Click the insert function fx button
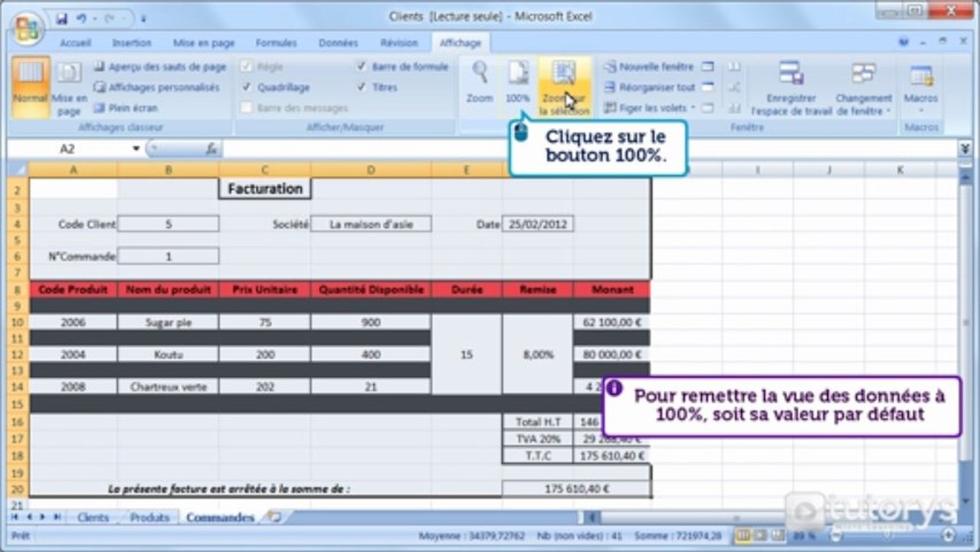Viewport: 980px width, 552px height. coord(211,149)
